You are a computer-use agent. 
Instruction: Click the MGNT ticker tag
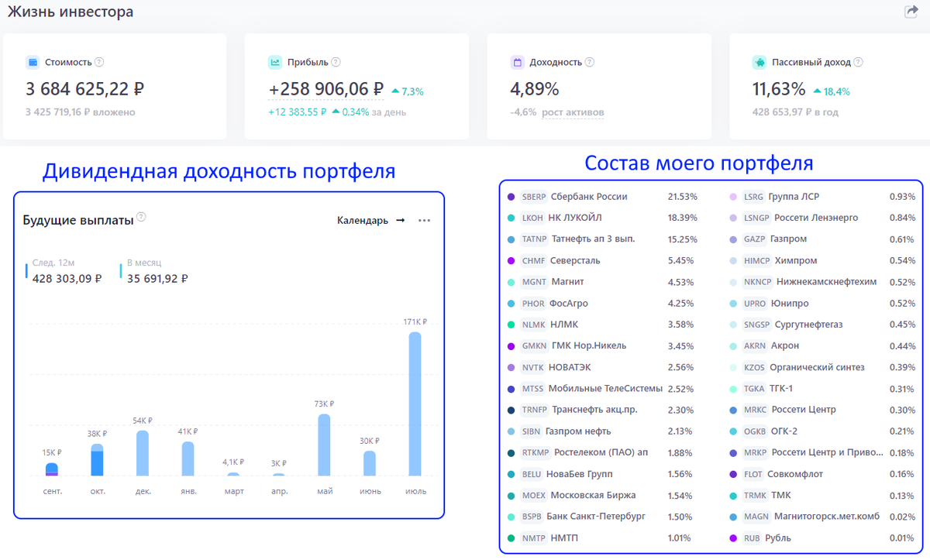tap(534, 282)
